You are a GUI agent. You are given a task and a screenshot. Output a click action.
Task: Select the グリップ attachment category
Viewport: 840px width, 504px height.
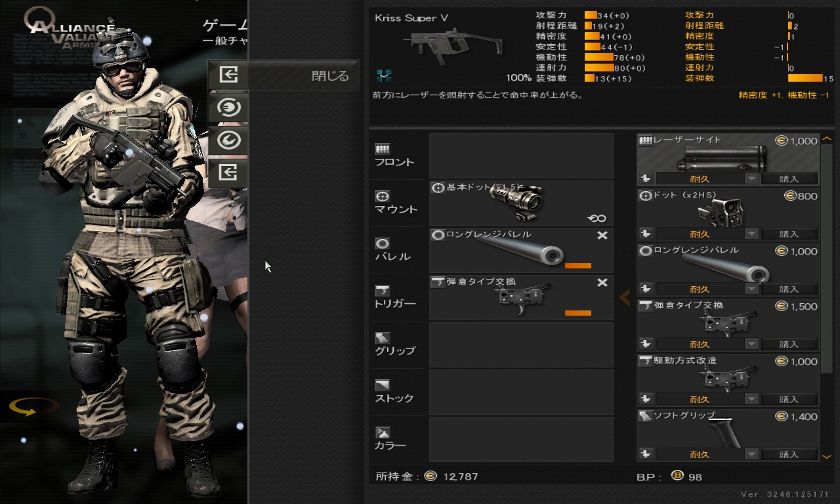point(396,345)
